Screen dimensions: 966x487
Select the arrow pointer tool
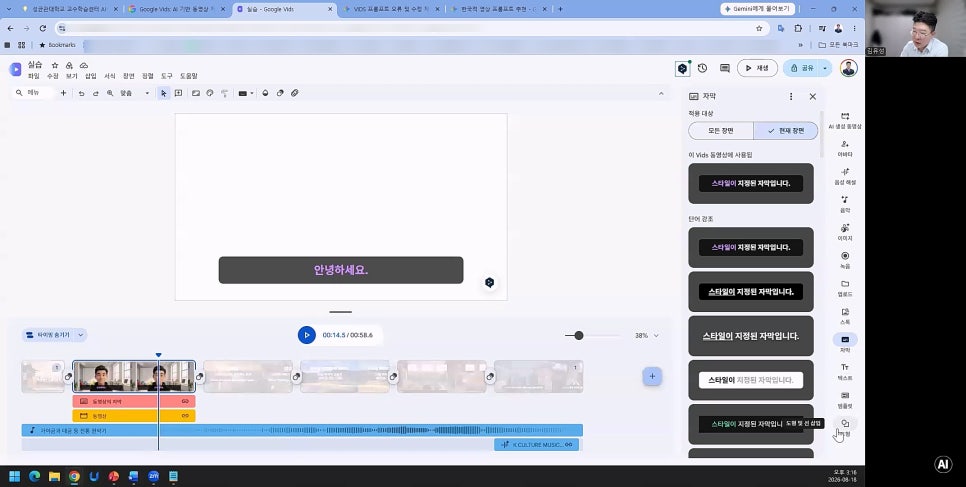point(163,93)
